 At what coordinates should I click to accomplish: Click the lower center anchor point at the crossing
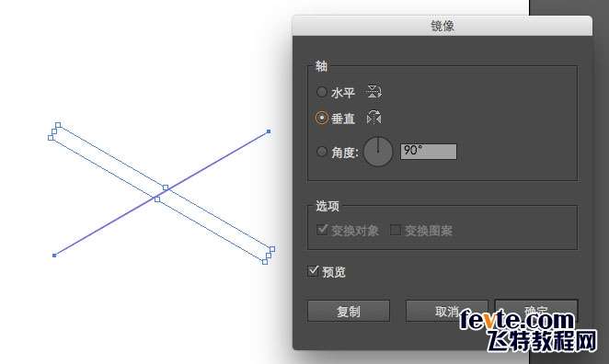157,199
